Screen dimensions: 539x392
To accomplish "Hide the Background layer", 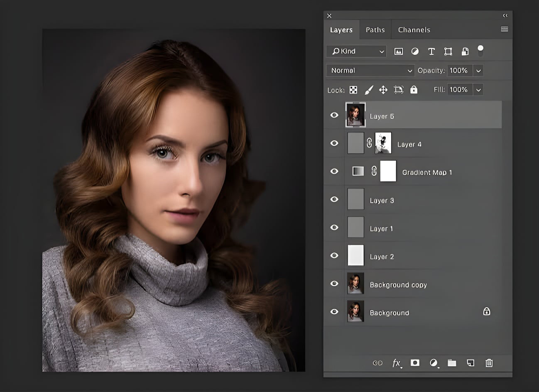I will pyautogui.click(x=334, y=311).
